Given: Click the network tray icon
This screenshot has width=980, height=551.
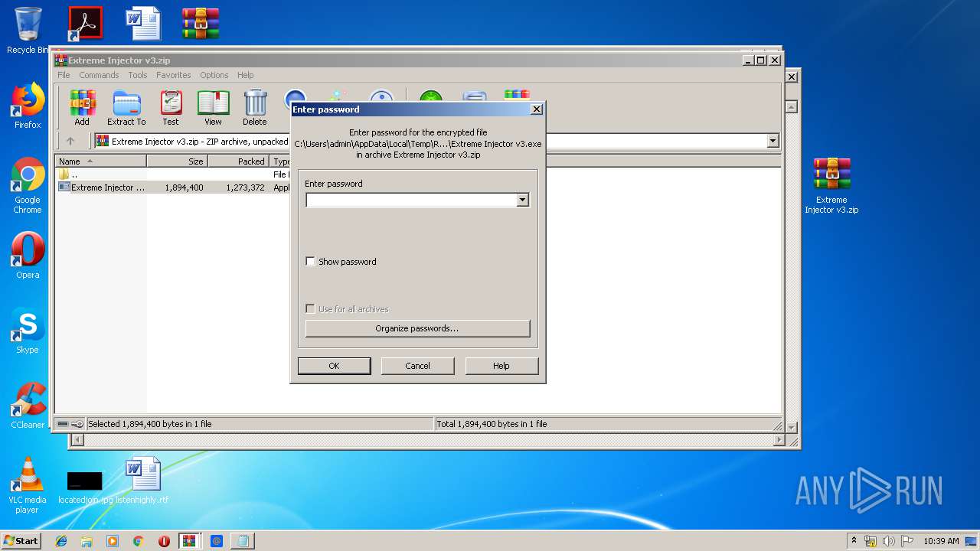Looking at the screenshot, I should [x=871, y=541].
